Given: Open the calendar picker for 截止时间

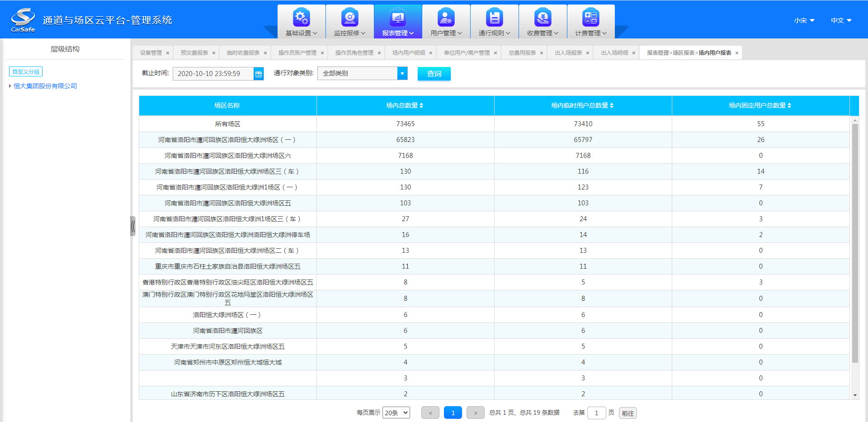Looking at the screenshot, I should click(259, 74).
